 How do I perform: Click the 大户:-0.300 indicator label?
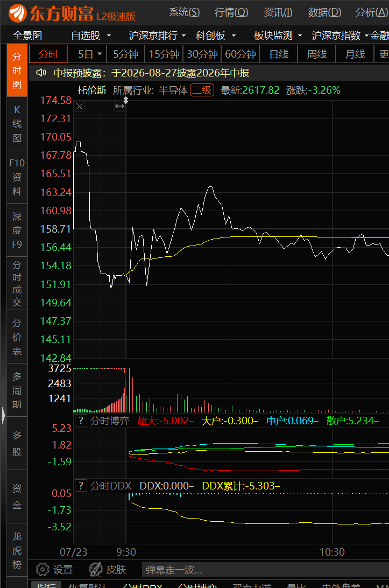pos(230,421)
